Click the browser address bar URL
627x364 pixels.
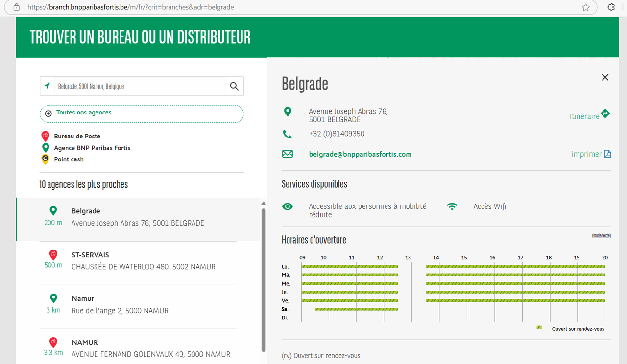click(x=131, y=7)
